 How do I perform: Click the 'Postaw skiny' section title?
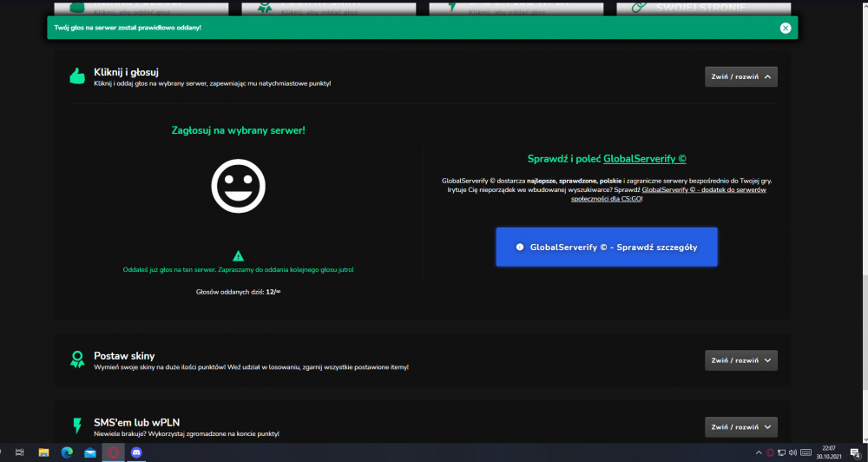click(124, 356)
